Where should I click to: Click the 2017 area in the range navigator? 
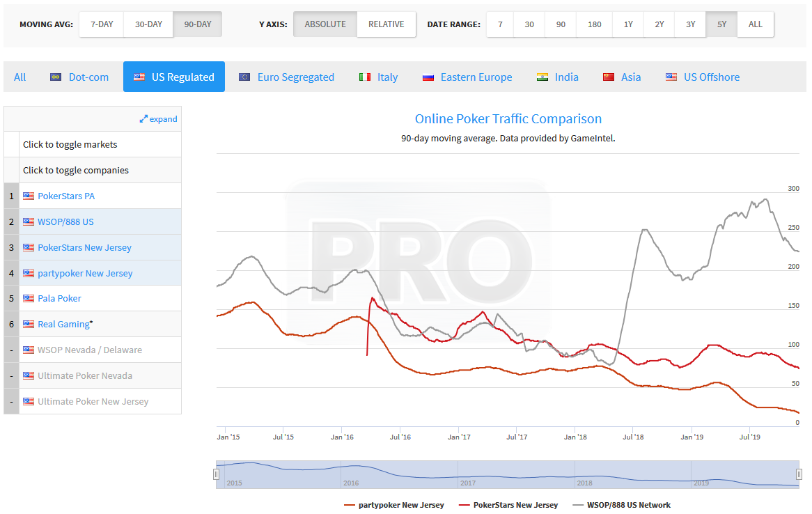[516, 474]
